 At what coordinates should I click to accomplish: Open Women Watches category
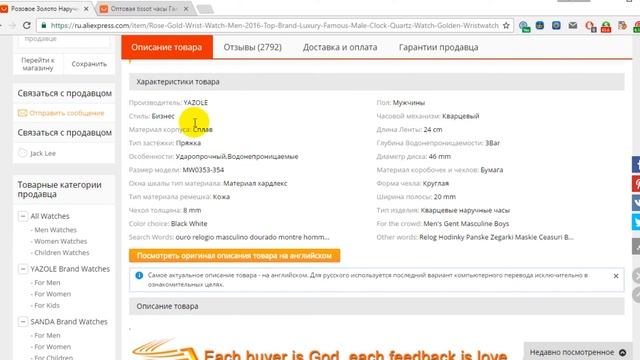click(60, 241)
